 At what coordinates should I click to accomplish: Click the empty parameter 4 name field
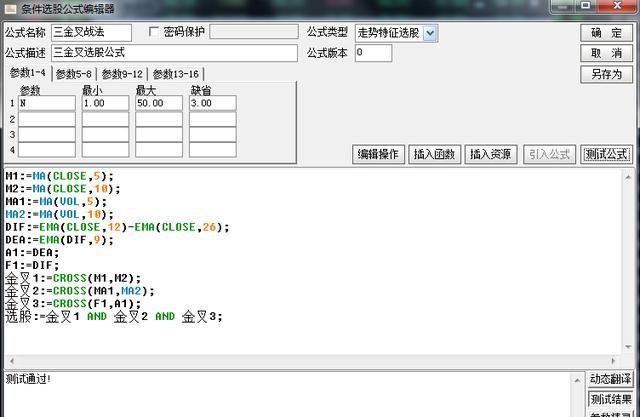[47, 150]
